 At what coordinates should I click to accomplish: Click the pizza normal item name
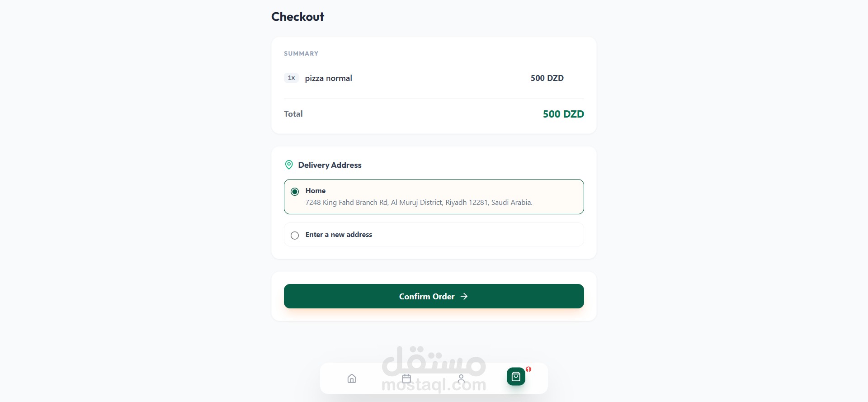328,78
